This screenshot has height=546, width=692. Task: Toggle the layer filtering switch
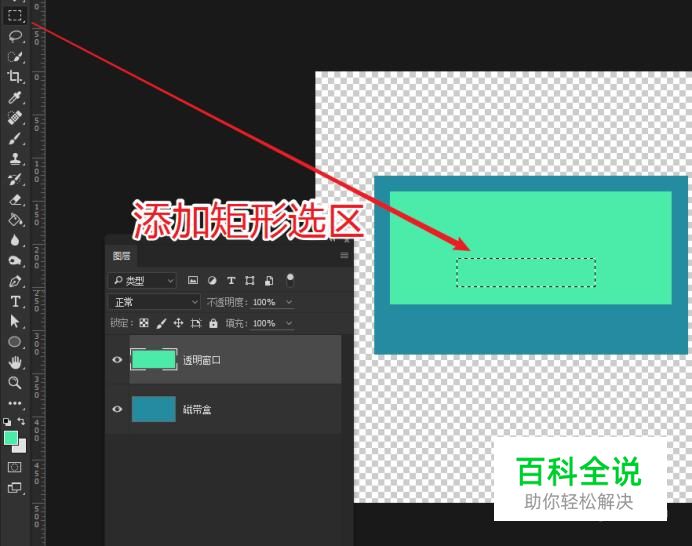coord(290,280)
